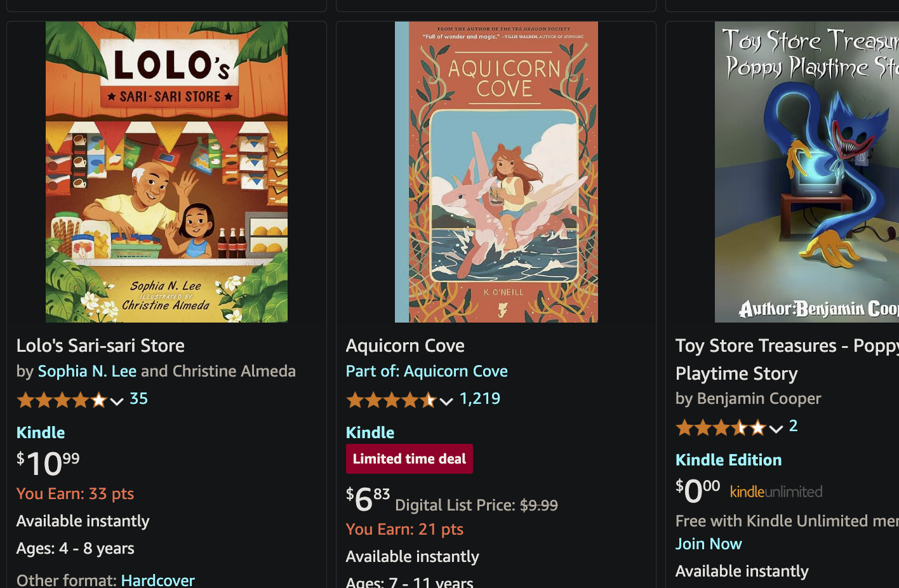Image resolution: width=899 pixels, height=588 pixels.
Task: Open the Lolo's Sari-sari Store cover thumbnail
Action: click(166, 171)
